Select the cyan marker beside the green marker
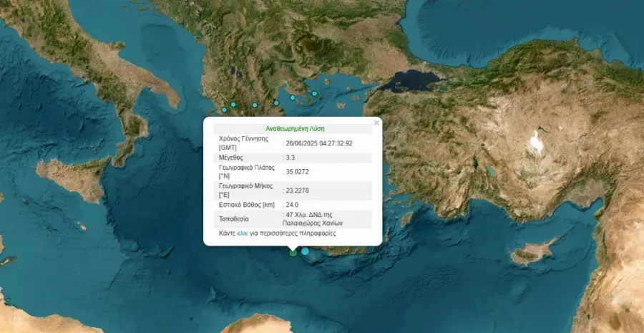The image size is (644, 333). point(306,251)
